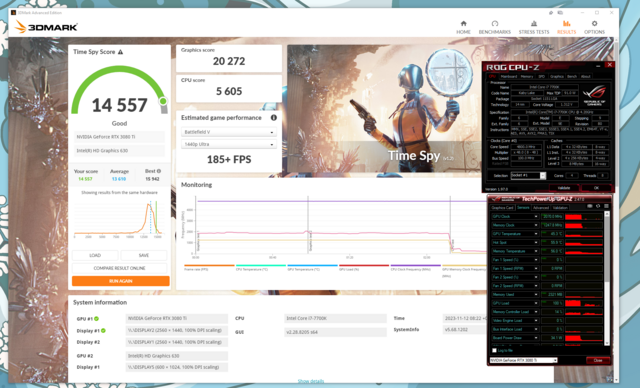Click GPU-Z screenshot camera icon
Screen dimensions: 640x388
pyautogui.click(x=590, y=206)
